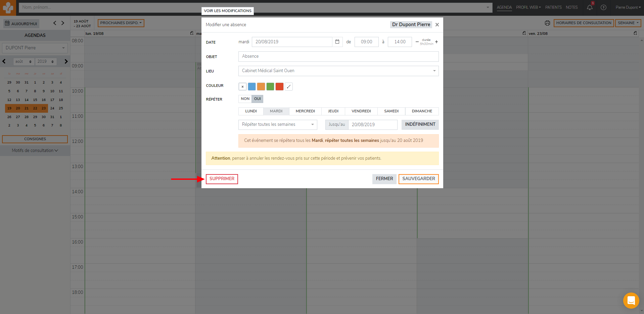644x314 pixels.
Task: Open the NOTES menu
Action: tap(571, 7)
